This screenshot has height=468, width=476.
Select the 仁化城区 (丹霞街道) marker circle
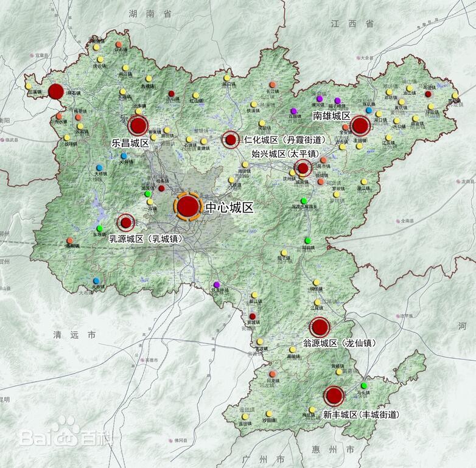231,140
